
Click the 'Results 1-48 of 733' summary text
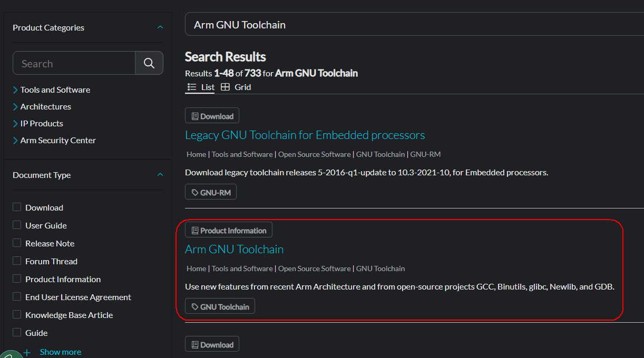point(271,73)
